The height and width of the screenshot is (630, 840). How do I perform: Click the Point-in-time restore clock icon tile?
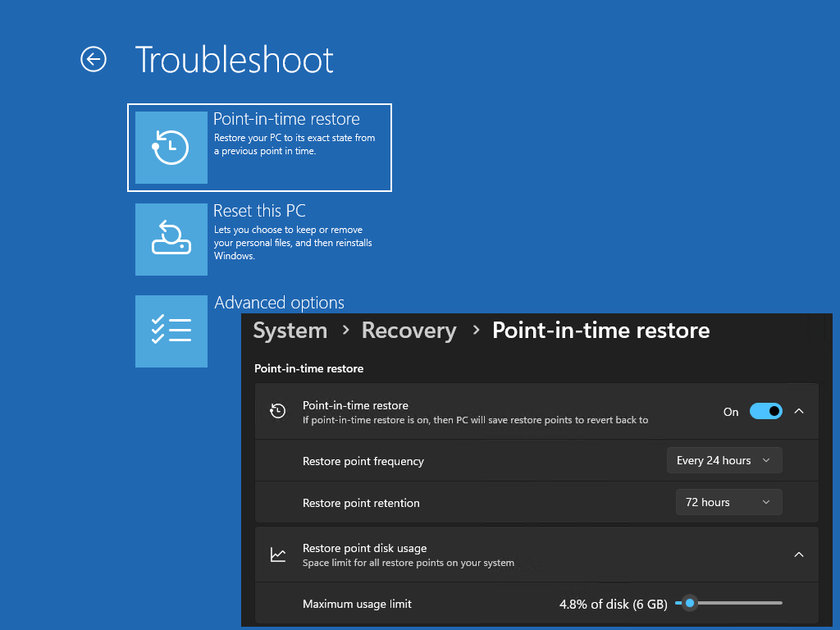click(171, 148)
